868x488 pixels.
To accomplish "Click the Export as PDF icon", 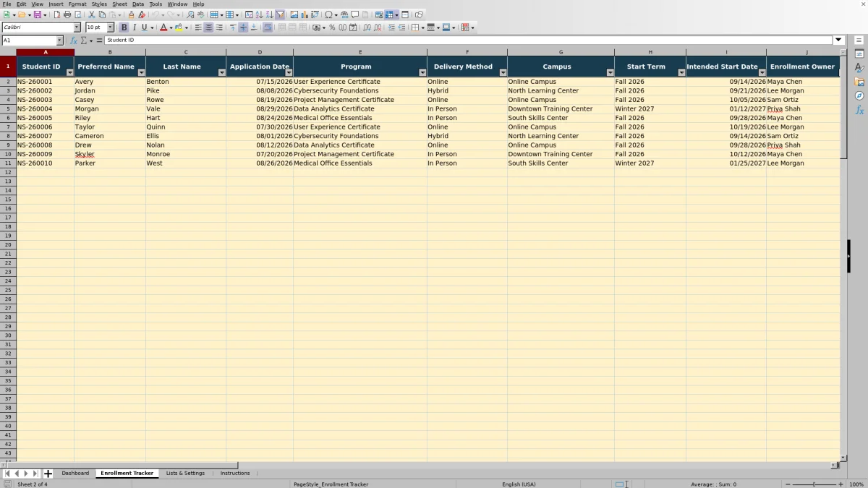I will pos(56,14).
